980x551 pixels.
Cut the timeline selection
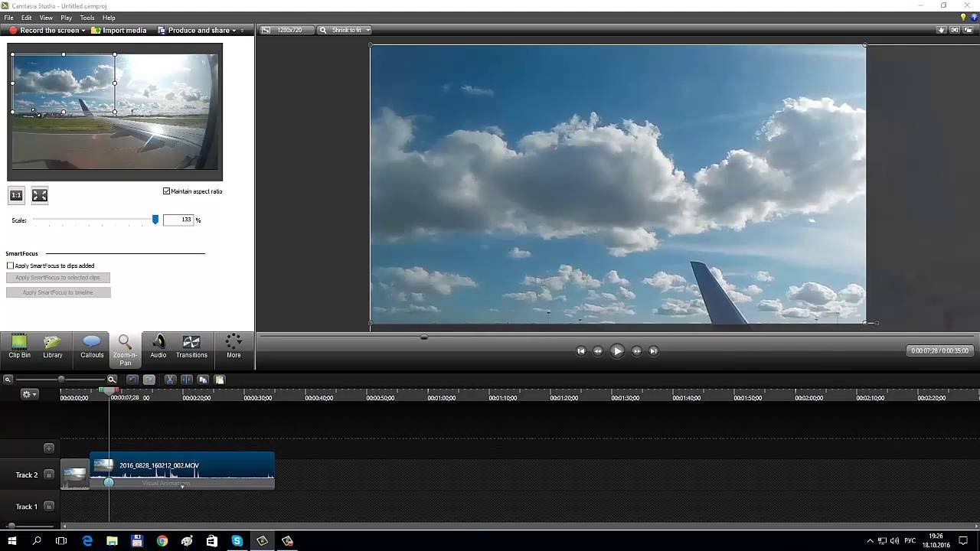coord(170,380)
